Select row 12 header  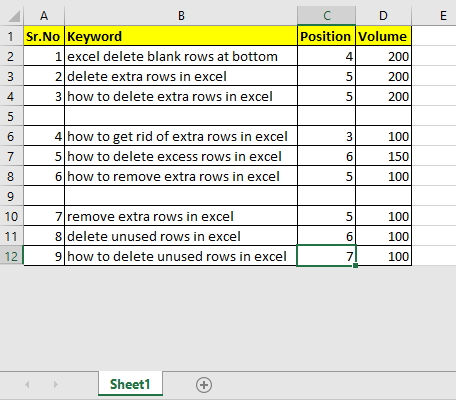click(x=11, y=256)
